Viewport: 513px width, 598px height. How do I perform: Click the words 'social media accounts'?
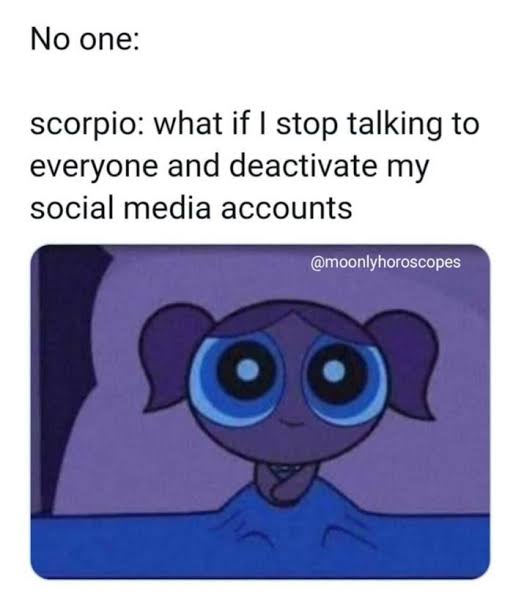point(191,209)
